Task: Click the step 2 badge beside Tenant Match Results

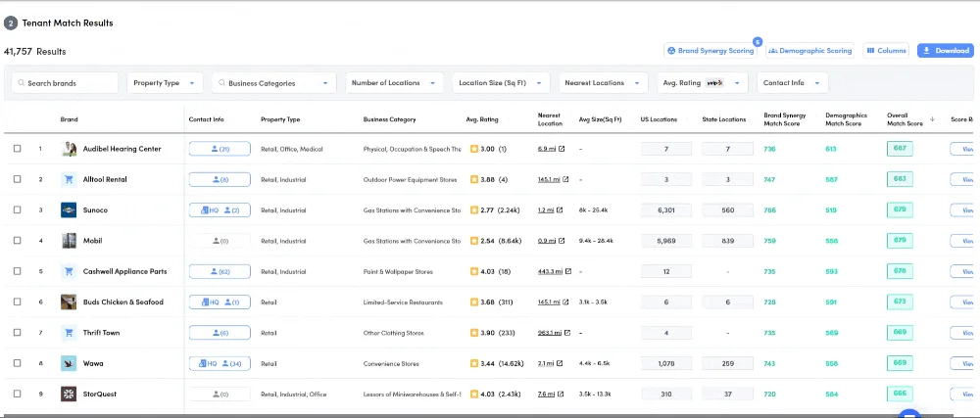Action: tap(10, 23)
